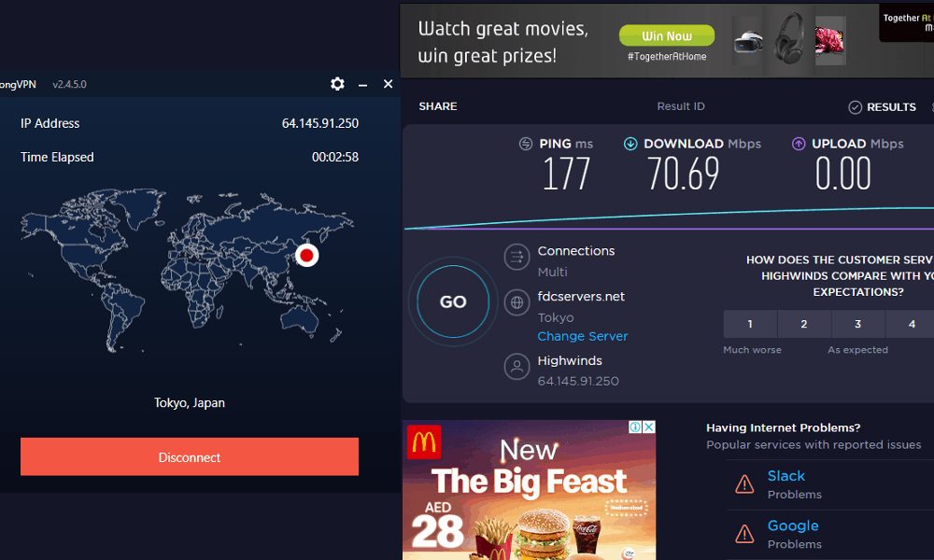934x560 pixels.
Task: Click the upload arrow icon
Action: [x=799, y=144]
